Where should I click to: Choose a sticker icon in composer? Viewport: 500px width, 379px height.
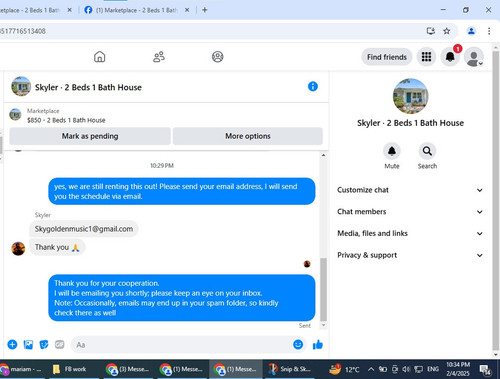pyautogui.click(x=44, y=344)
